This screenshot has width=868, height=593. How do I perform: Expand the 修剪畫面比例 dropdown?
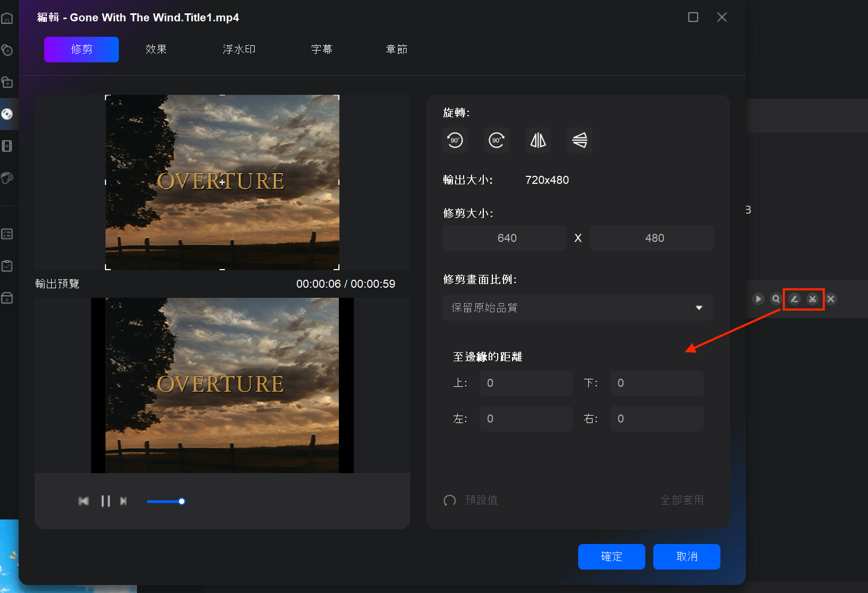click(578, 308)
